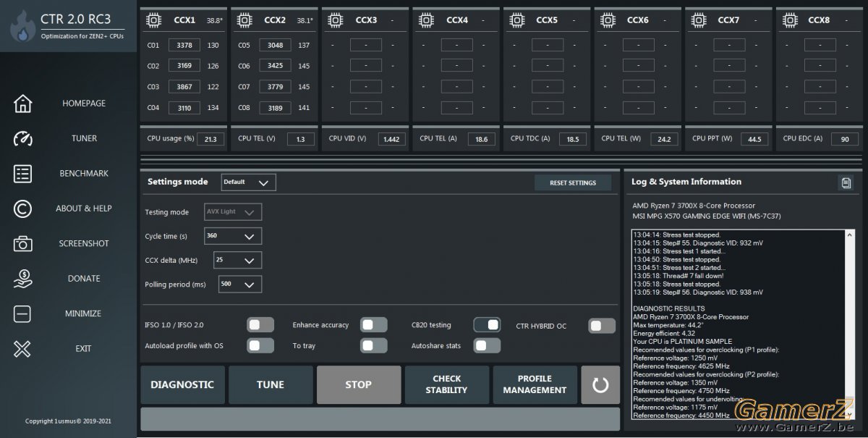
Task: Click the CCX3 chip icon
Action: point(336,20)
